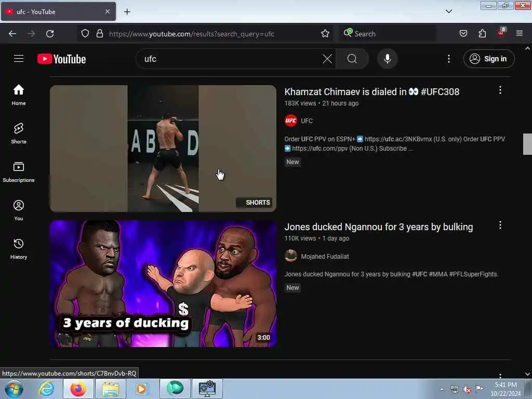This screenshot has width=532, height=399.
Task: Go to Home in the sidebar
Action: pyautogui.click(x=19, y=95)
